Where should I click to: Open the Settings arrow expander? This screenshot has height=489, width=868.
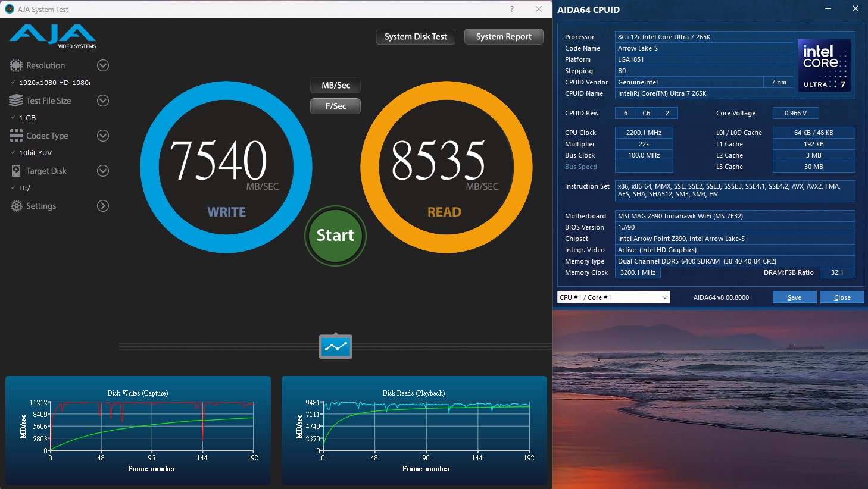[103, 206]
